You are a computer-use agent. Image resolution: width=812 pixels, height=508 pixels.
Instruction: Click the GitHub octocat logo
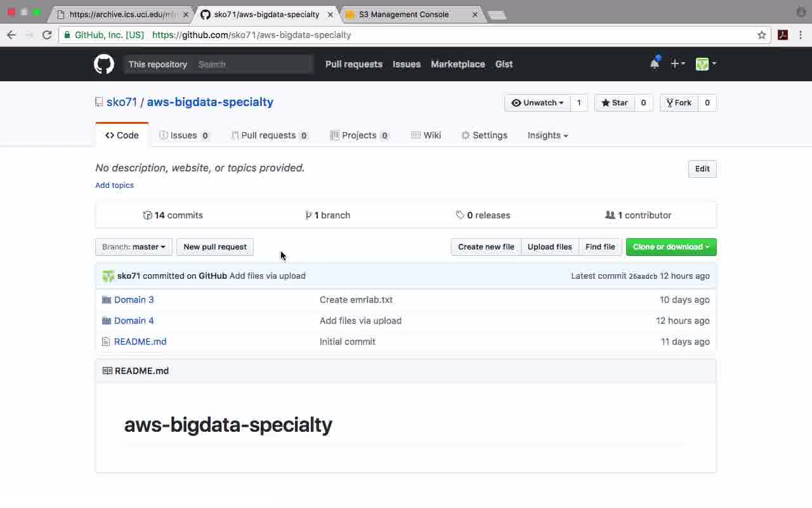(x=104, y=64)
